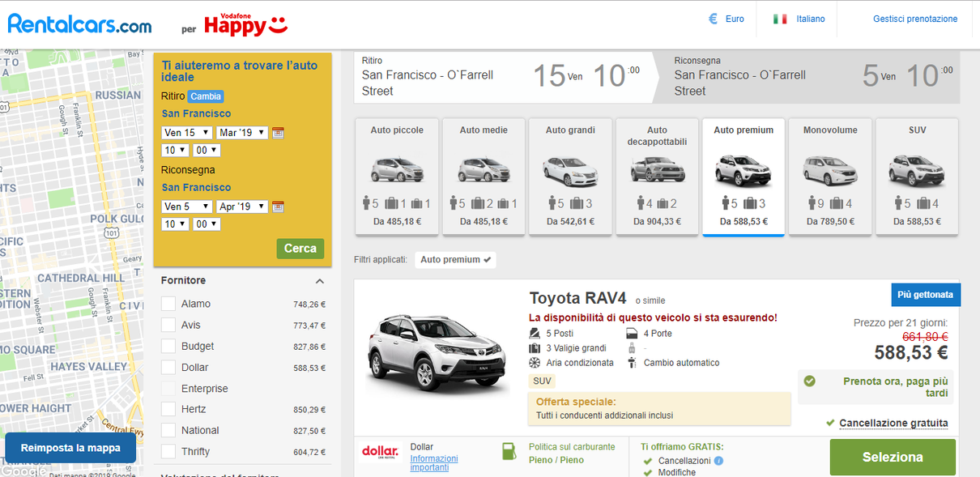980x477 pixels.
Task: Click the Offerta speciale box
Action: coord(659,408)
